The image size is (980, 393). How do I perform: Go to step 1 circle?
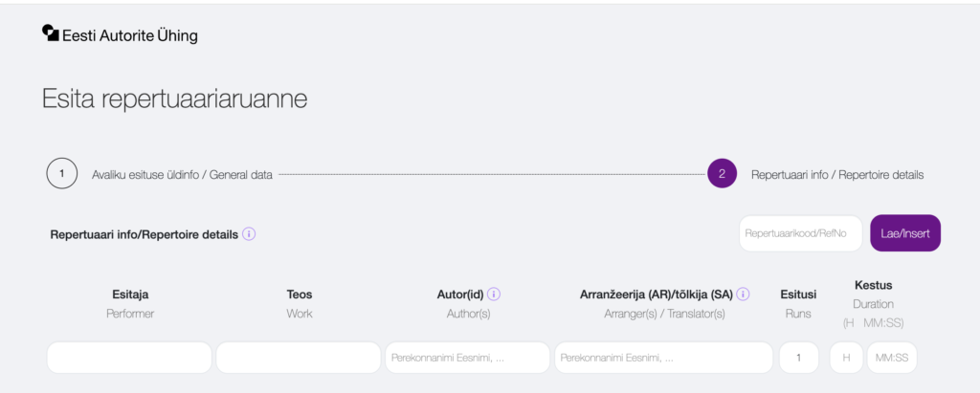(62, 174)
